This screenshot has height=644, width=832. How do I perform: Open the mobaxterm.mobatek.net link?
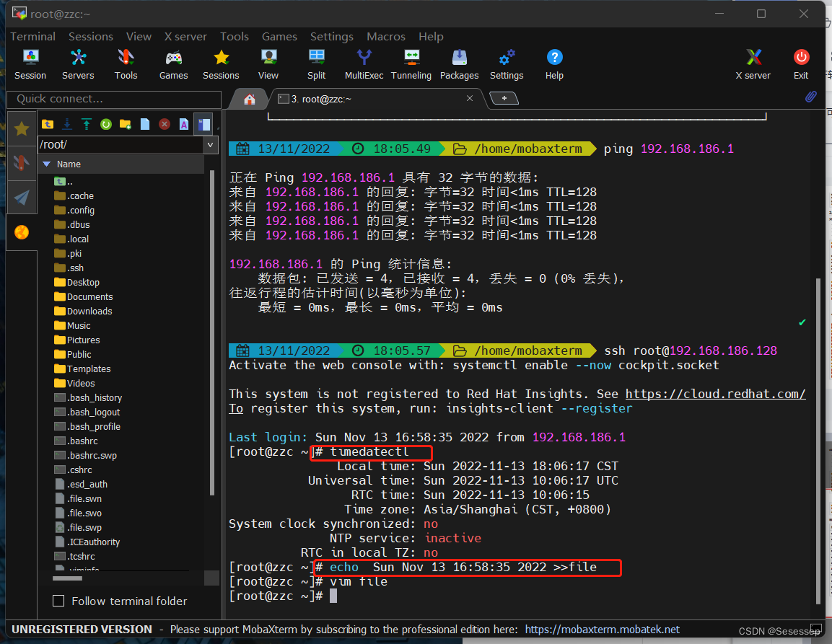[x=603, y=630]
